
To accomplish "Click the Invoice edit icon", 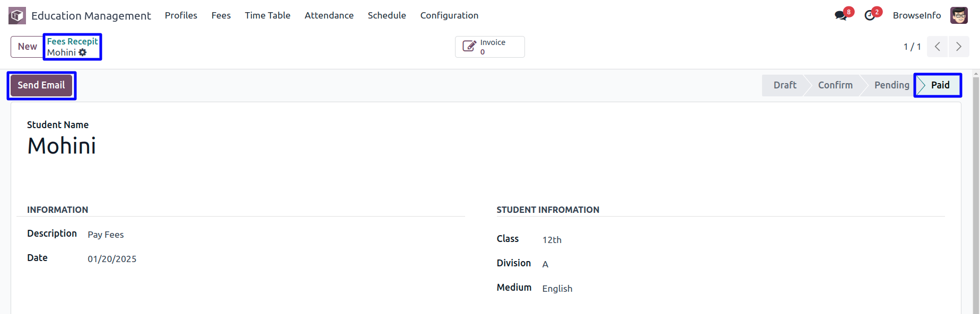I will pyautogui.click(x=469, y=47).
